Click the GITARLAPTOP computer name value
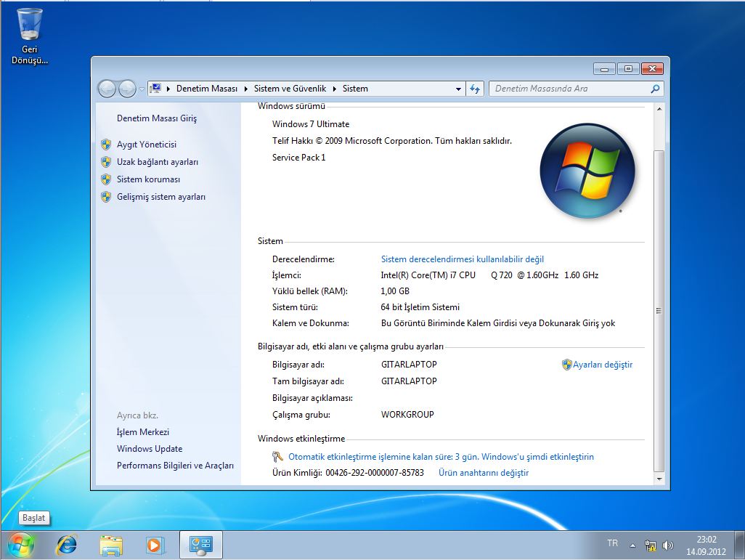This screenshot has height=560, width=745. [x=409, y=365]
